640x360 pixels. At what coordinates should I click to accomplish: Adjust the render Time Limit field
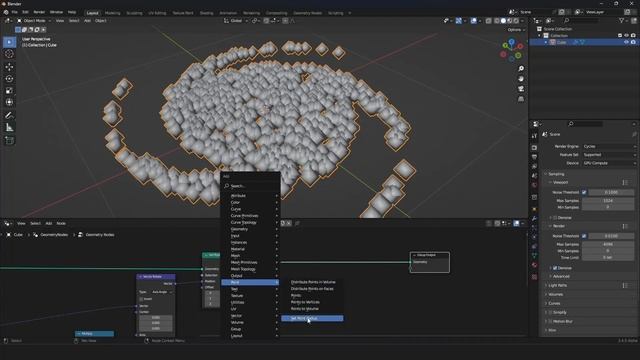(608, 258)
